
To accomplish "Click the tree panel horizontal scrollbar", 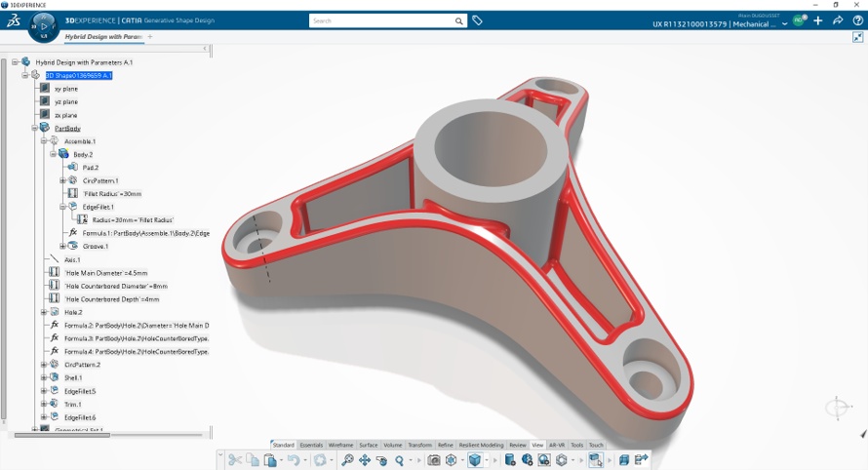I will tap(62, 435).
